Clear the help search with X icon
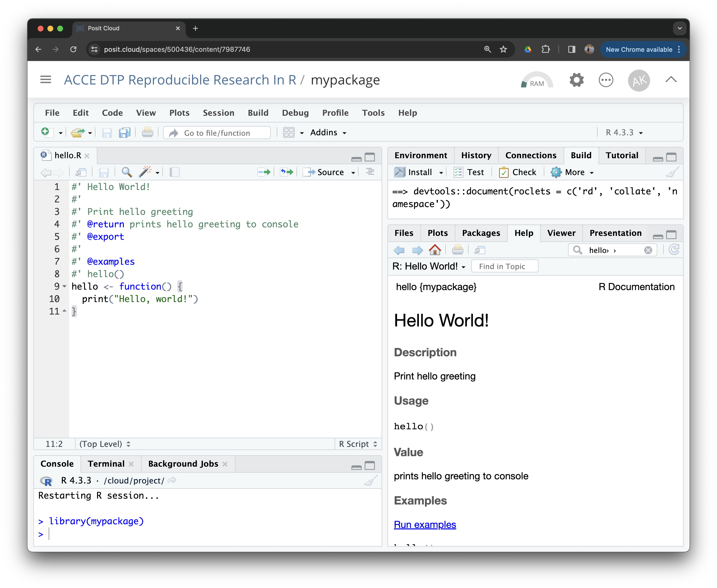Viewport: 717px width, 588px height. pyautogui.click(x=648, y=250)
